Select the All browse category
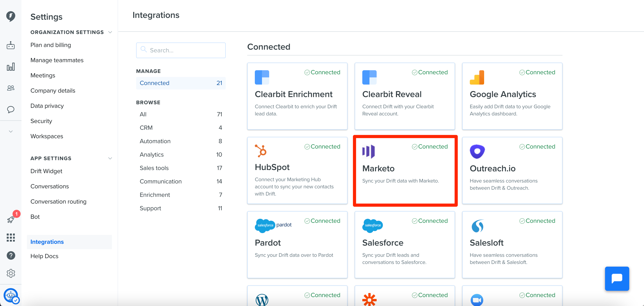644x306 pixels. [x=181, y=114]
